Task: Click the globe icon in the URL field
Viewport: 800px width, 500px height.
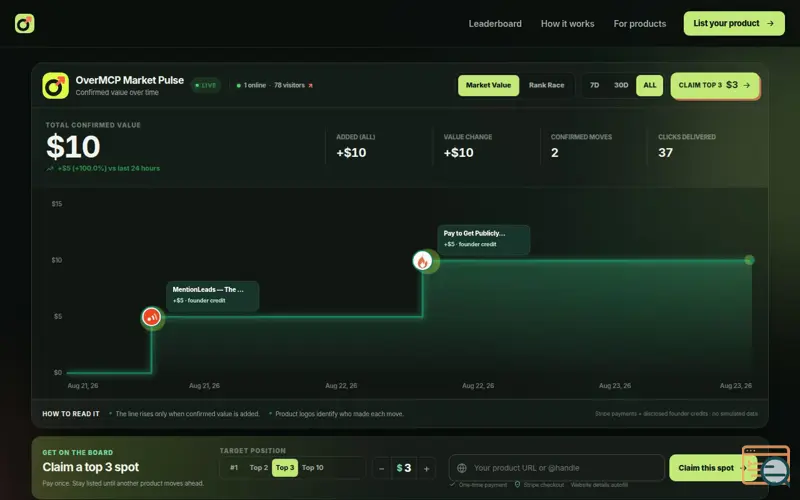Action: (x=462, y=468)
